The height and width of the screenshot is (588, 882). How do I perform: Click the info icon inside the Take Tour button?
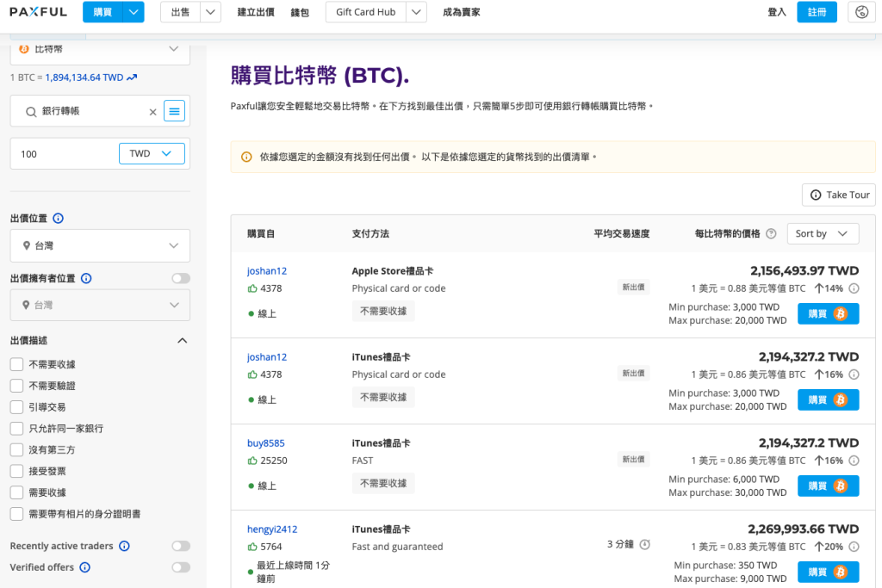[815, 194]
